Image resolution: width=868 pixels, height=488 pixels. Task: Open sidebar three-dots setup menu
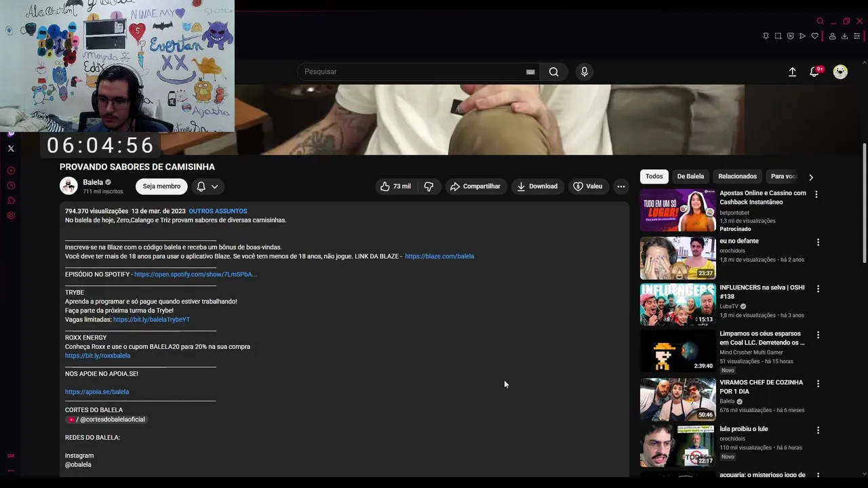[11, 470]
